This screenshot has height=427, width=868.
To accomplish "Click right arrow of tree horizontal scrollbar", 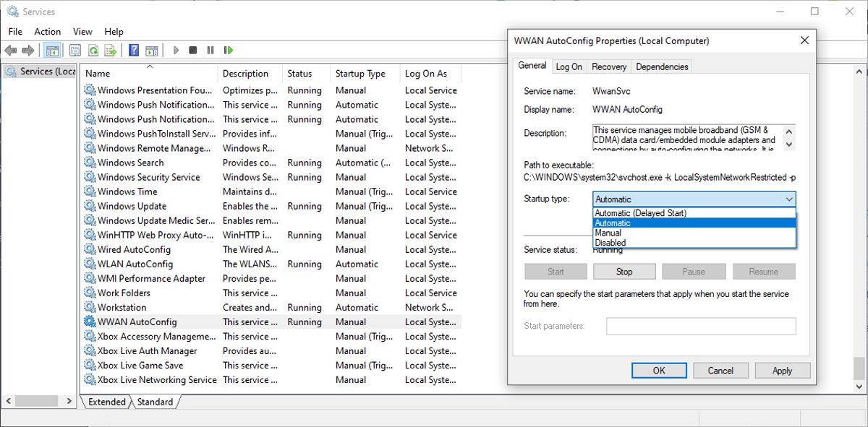I will pyautogui.click(x=69, y=401).
